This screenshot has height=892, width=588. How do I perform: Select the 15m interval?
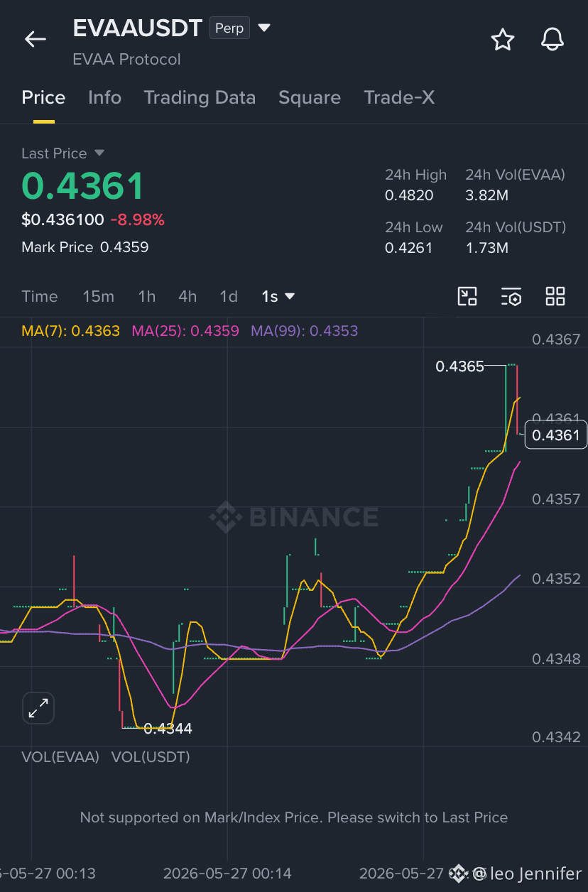click(98, 296)
